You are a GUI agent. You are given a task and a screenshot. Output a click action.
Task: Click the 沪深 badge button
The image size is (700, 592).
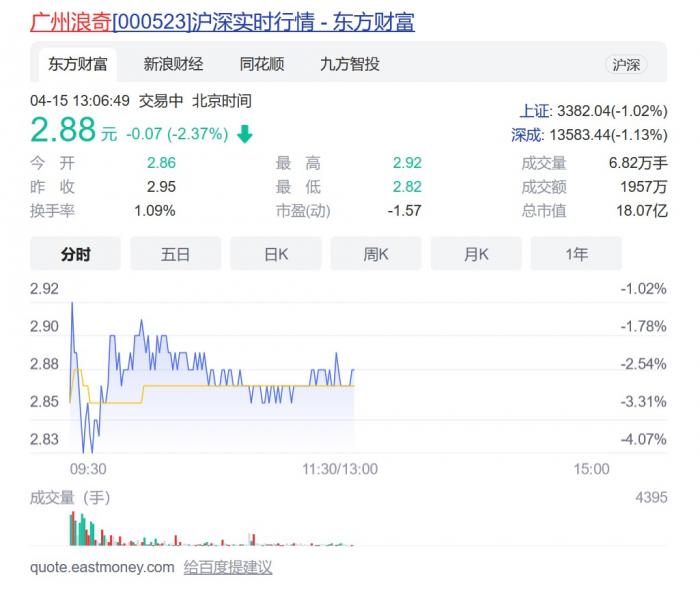click(x=627, y=64)
